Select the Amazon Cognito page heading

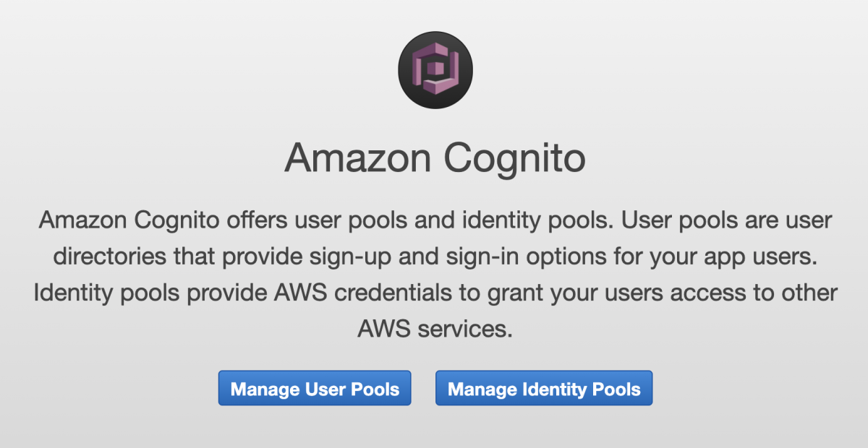[435, 158]
